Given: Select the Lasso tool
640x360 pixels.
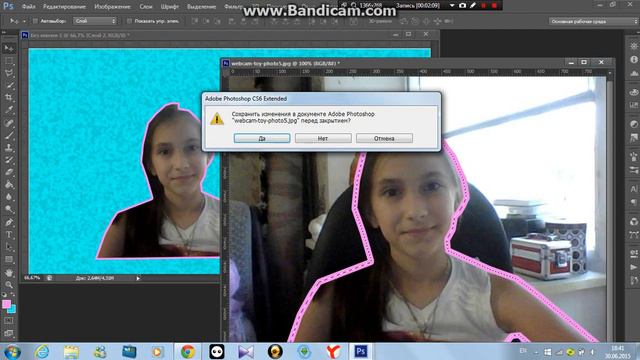Looking at the screenshot, I should [9, 73].
